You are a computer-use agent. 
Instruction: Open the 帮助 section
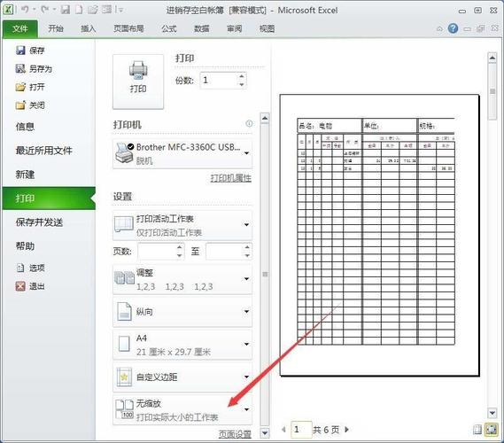tap(25, 246)
